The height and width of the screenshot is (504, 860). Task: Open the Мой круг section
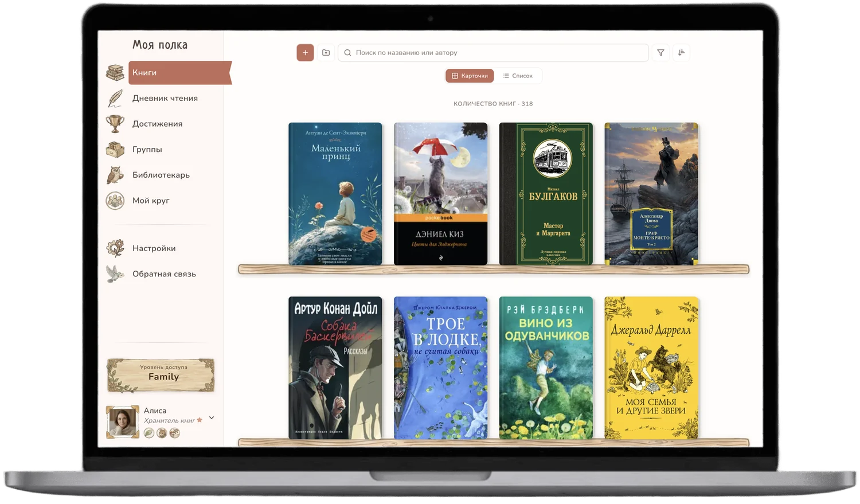point(151,201)
